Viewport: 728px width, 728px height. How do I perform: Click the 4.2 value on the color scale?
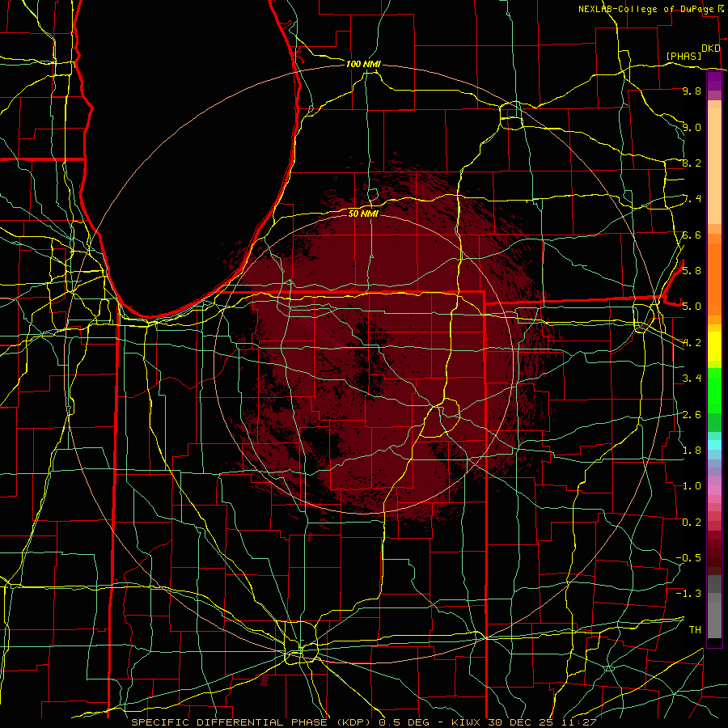coord(692,343)
